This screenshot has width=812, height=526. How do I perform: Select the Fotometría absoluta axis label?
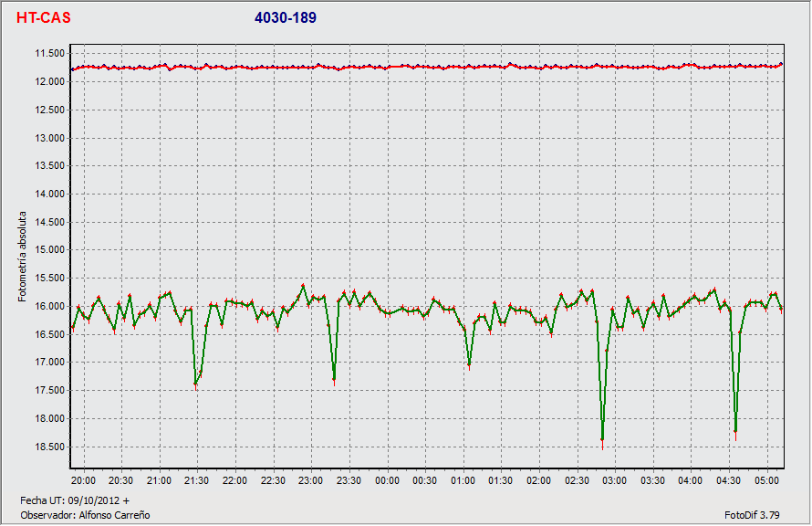point(23,257)
